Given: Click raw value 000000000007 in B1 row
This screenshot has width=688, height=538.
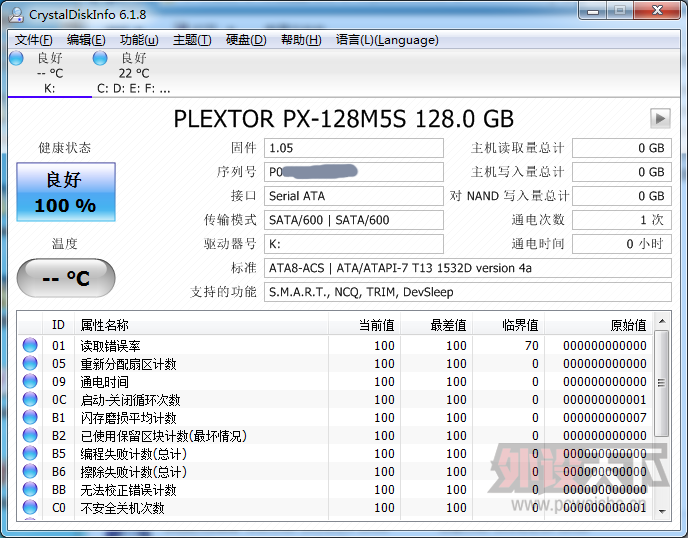Looking at the screenshot, I should click(x=605, y=417).
